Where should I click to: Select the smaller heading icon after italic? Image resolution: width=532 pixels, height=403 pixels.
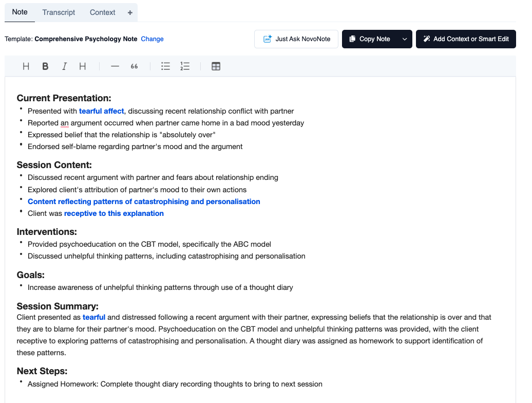83,66
